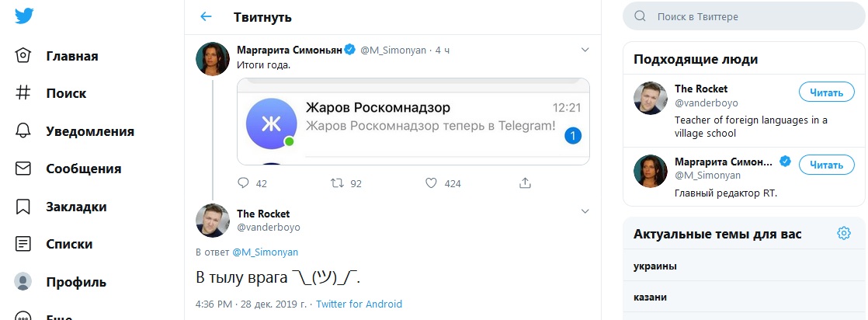The height and width of the screenshot is (320, 868).
Task: Open dropdown chevron on The Rocket's reply
Action: coord(585,211)
